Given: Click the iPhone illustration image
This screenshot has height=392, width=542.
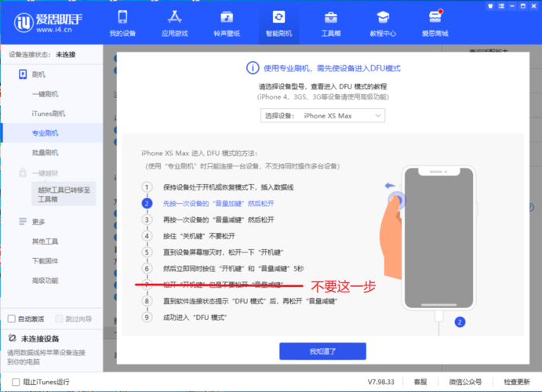Looking at the screenshot, I should [438, 238].
